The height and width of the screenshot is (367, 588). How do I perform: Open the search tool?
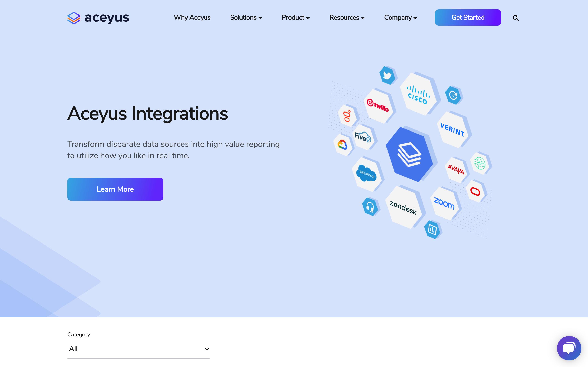point(516,18)
